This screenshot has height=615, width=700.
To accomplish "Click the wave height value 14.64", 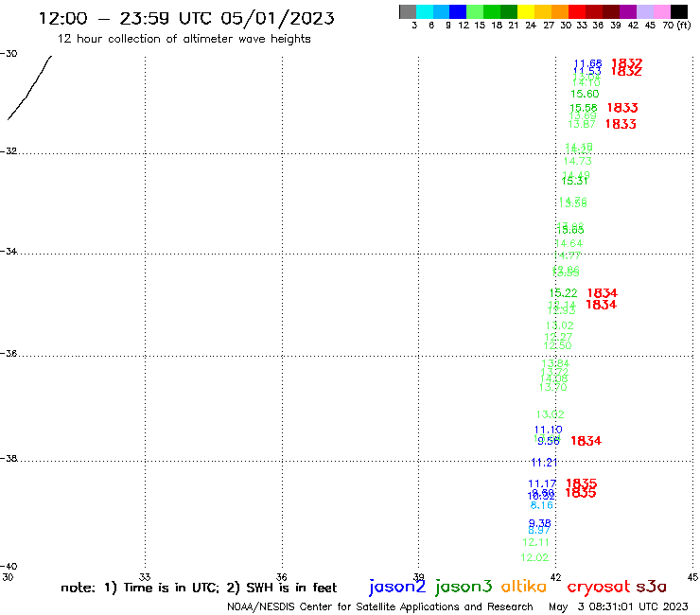I will [x=569, y=243].
